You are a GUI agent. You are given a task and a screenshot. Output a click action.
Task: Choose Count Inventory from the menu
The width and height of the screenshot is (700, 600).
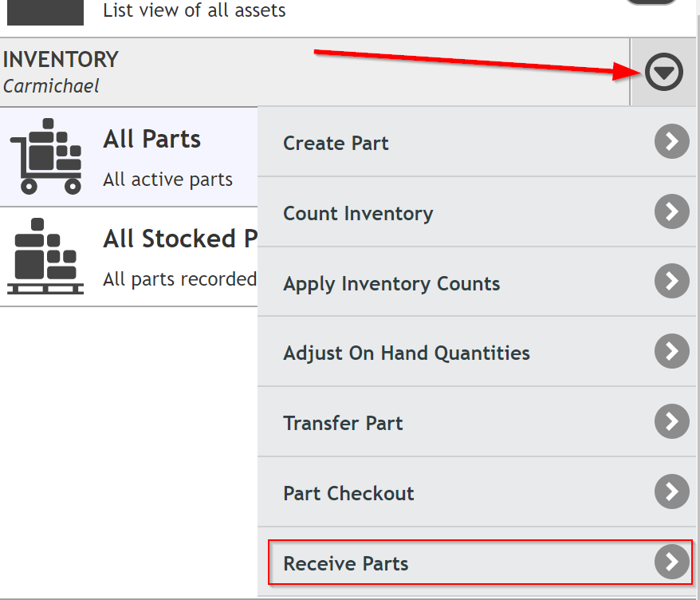(476, 211)
